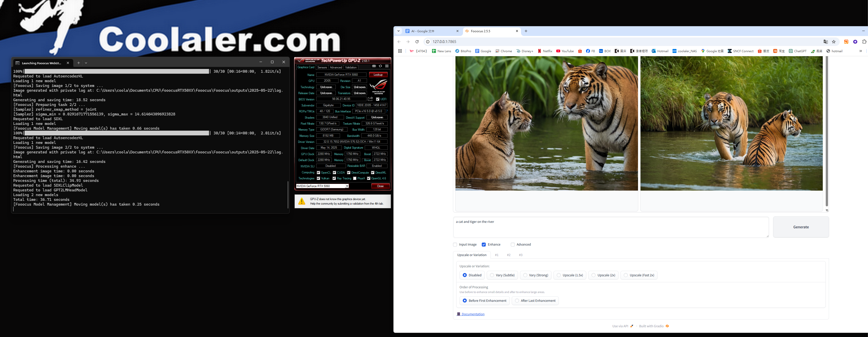Click the browser reload icon
This screenshot has width=868, height=337.
pos(417,42)
